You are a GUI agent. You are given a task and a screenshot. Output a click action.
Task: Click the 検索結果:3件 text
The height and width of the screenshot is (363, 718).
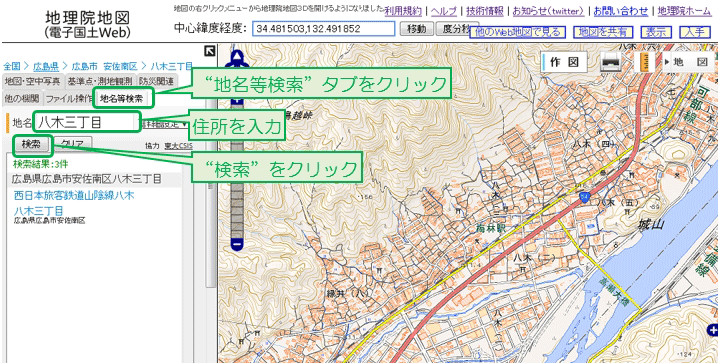[40, 163]
